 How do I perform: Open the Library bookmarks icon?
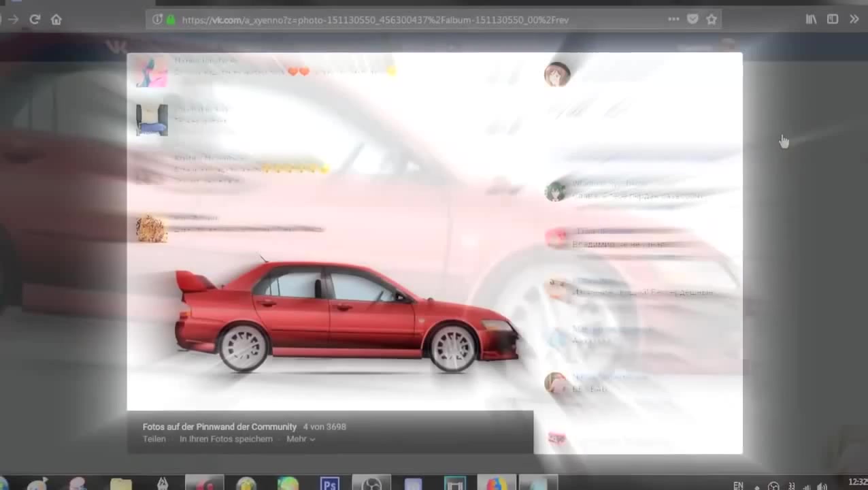click(x=811, y=20)
